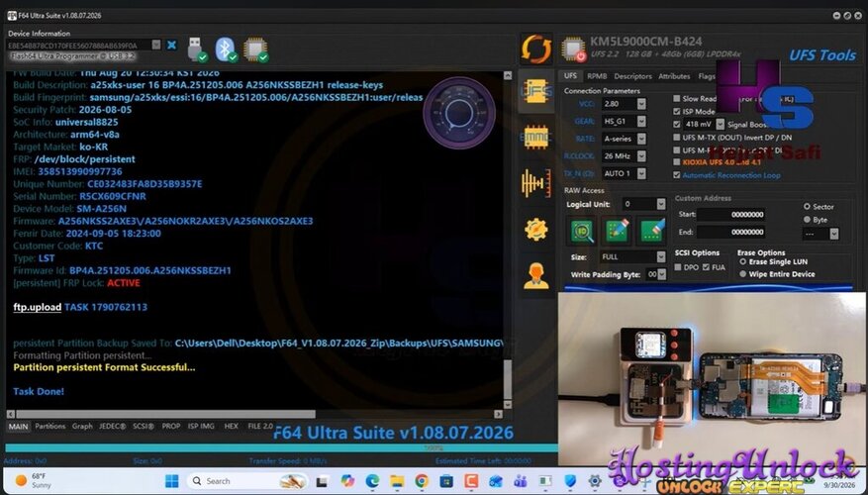Click the chip with power badge icon
The image size is (868, 495).
[573, 49]
